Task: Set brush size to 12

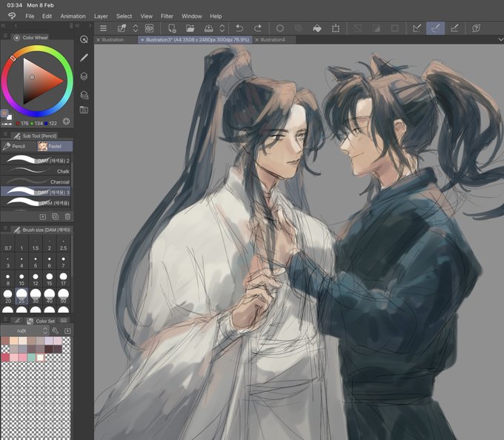Action: point(36,280)
